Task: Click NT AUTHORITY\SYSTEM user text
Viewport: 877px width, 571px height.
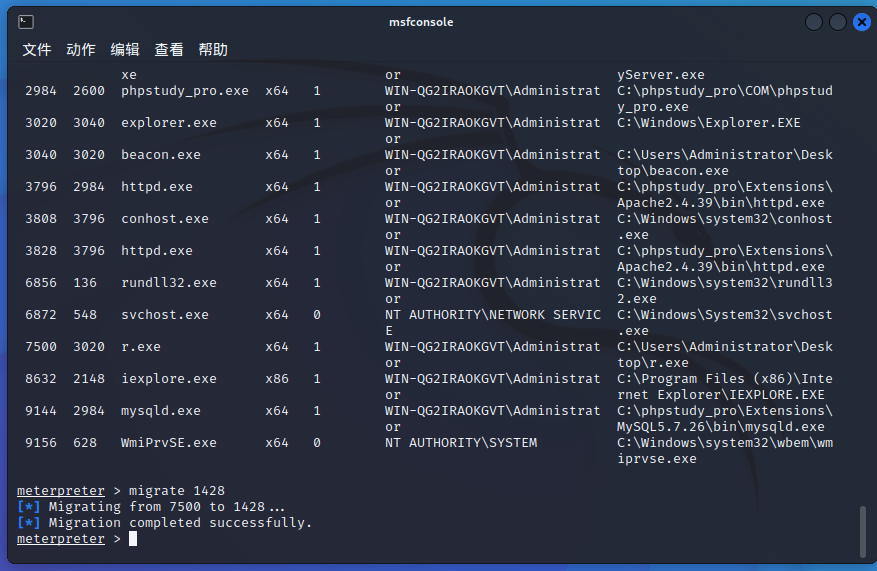Action: [x=461, y=442]
